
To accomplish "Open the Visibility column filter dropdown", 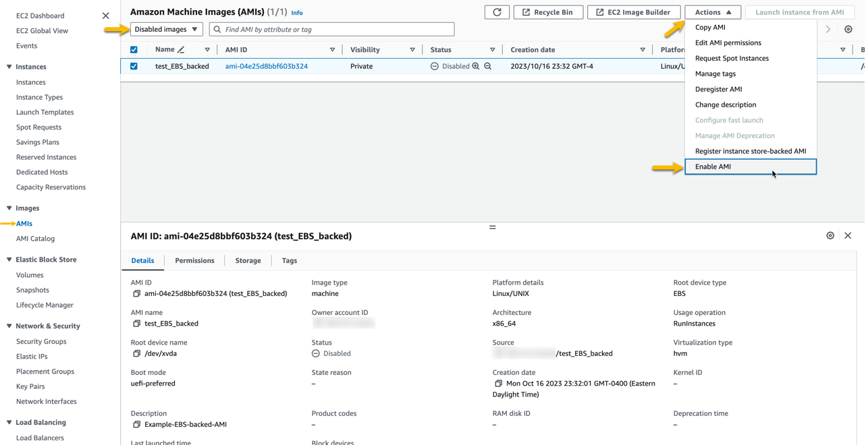I will [x=412, y=49].
